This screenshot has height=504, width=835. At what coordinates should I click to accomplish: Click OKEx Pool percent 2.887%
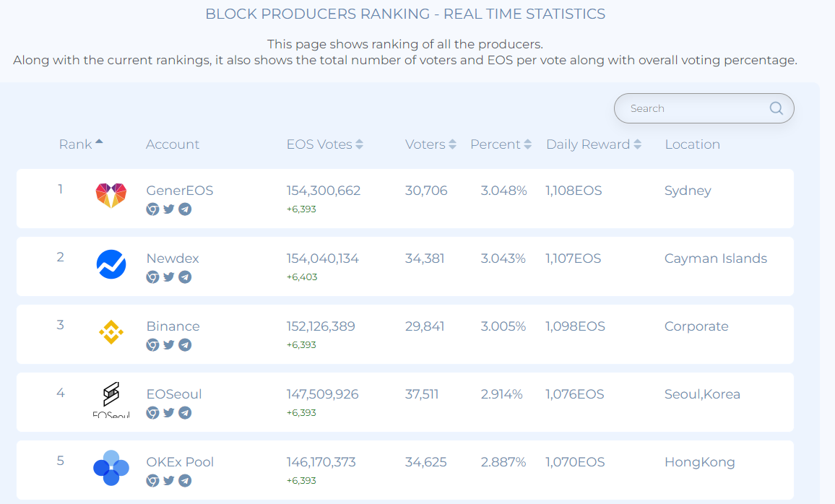(503, 462)
